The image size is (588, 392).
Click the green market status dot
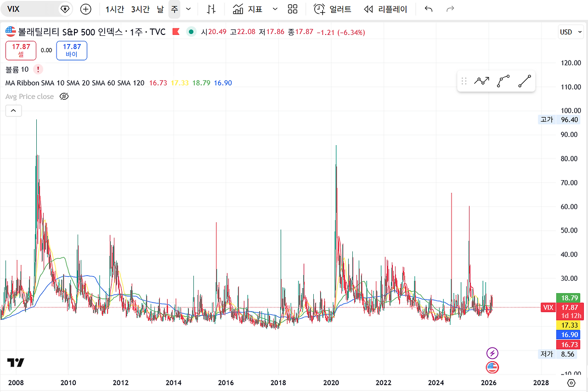coord(191,32)
